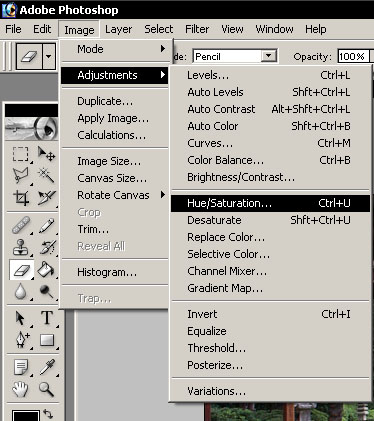The width and height of the screenshot is (374, 421).
Task: Click the Photoshop title bar icon
Action: tap(9, 10)
